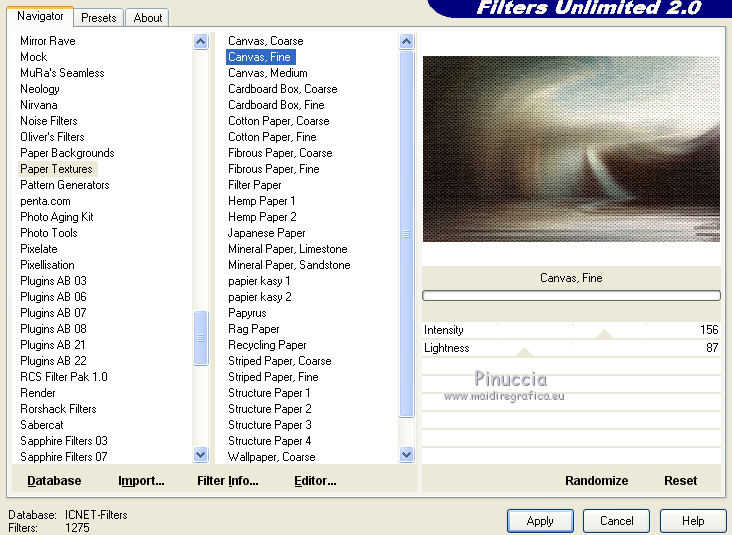Pick Fibrous Paper, Coarse
732x535 pixels.
pos(280,153)
